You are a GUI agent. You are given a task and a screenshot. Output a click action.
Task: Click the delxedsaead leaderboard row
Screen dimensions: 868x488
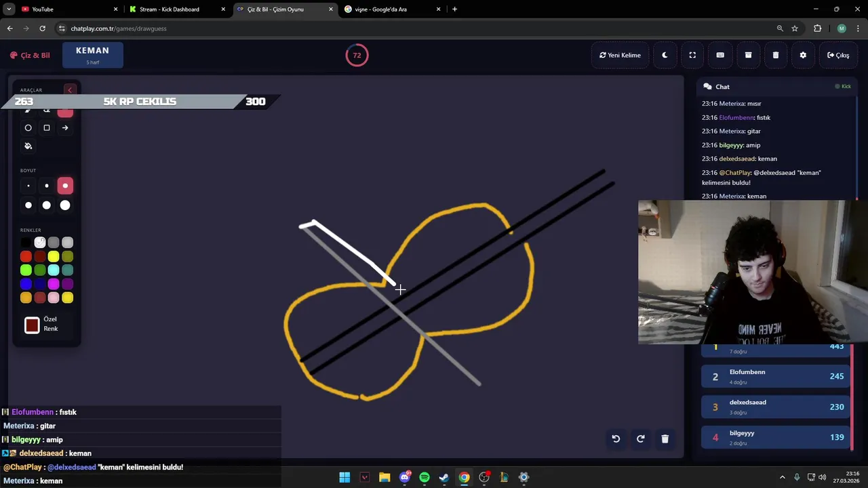click(776, 407)
